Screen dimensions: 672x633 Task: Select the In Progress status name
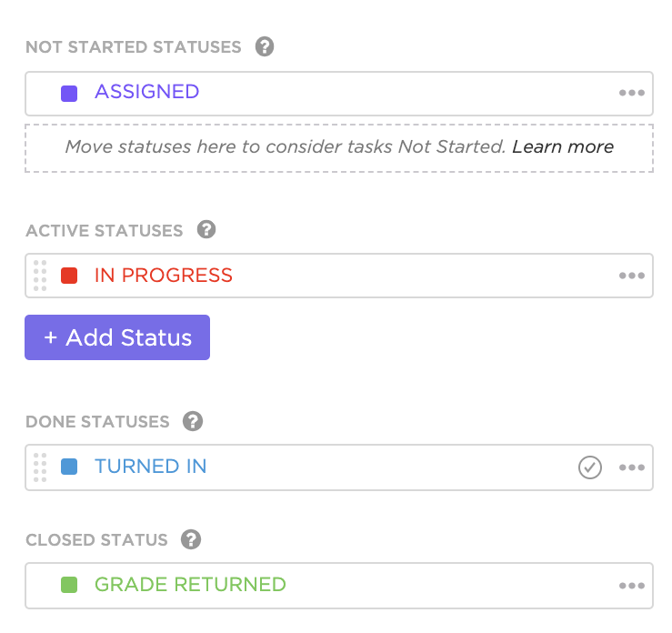click(x=164, y=276)
